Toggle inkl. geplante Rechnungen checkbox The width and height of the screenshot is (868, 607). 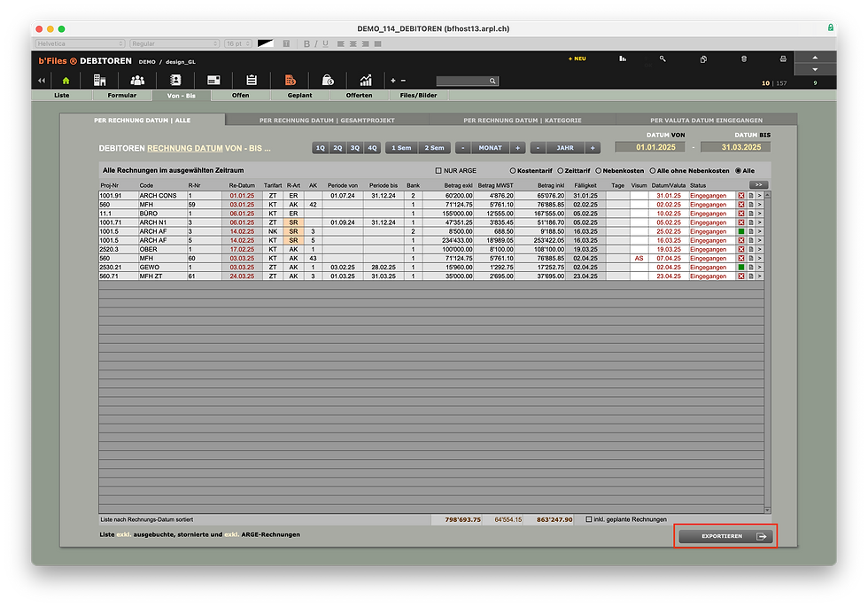(x=588, y=519)
